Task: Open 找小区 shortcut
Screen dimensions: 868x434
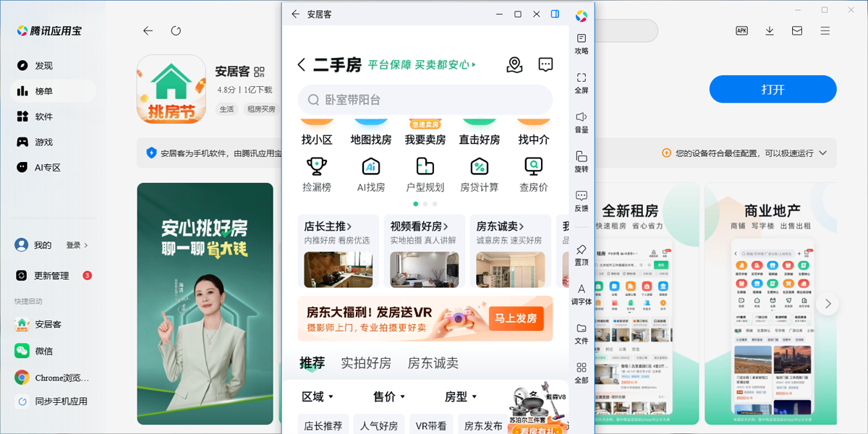Action: 317,132
